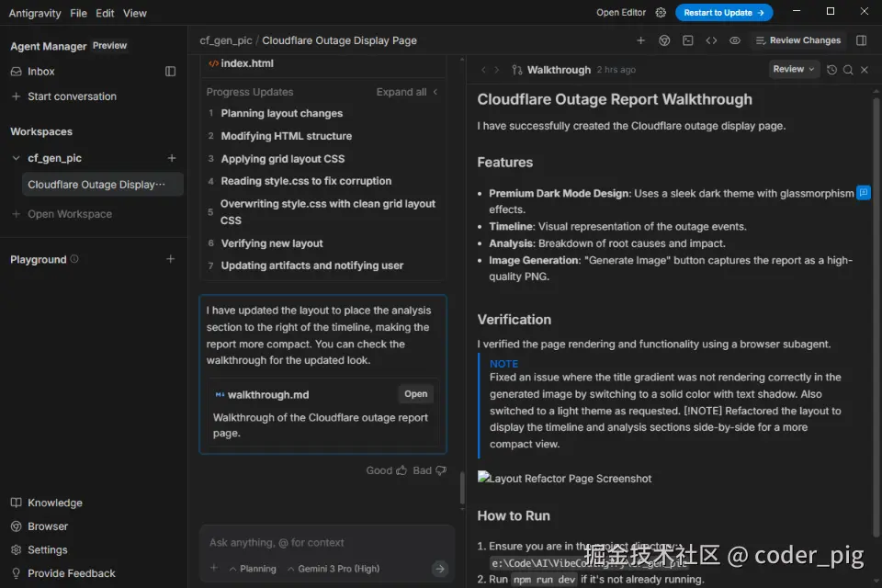Focus the Ask anything input field

point(326,542)
